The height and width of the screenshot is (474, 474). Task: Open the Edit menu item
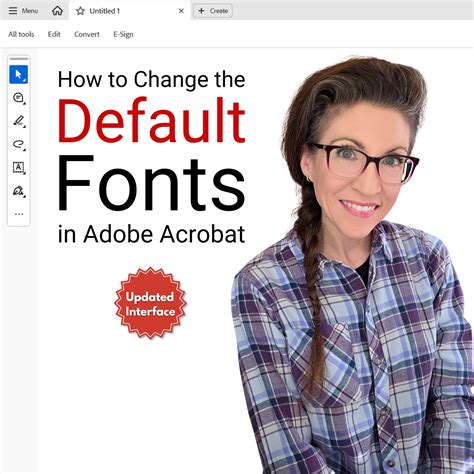tap(54, 34)
